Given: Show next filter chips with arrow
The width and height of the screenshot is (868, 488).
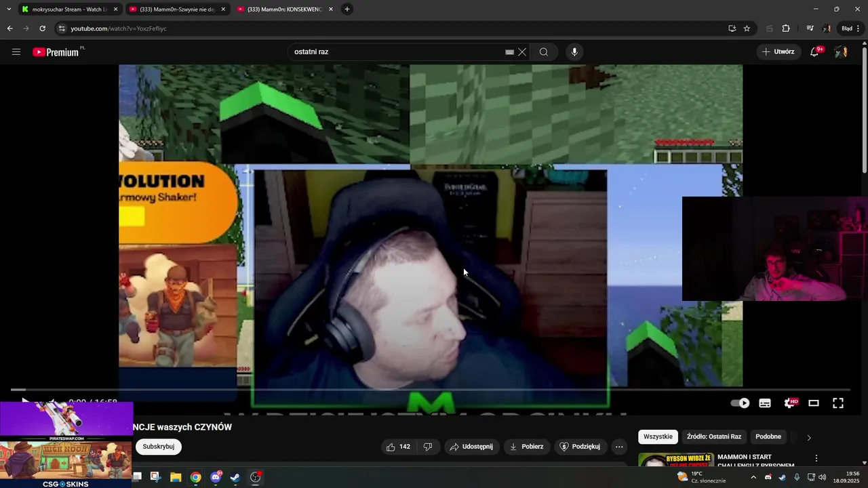Looking at the screenshot, I should (x=808, y=437).
